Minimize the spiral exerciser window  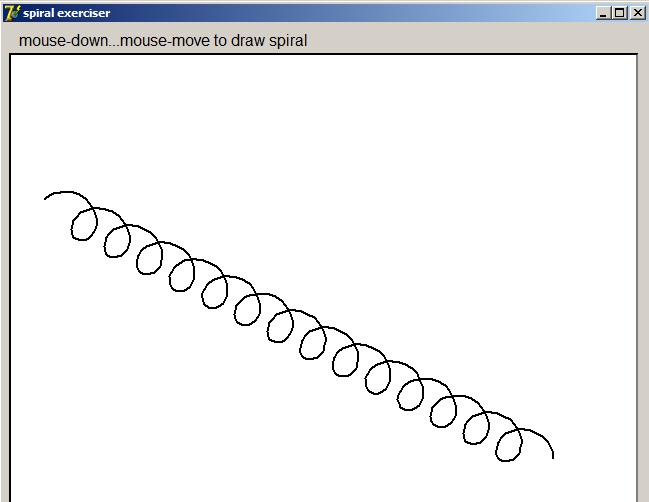[x=603, y=13]
